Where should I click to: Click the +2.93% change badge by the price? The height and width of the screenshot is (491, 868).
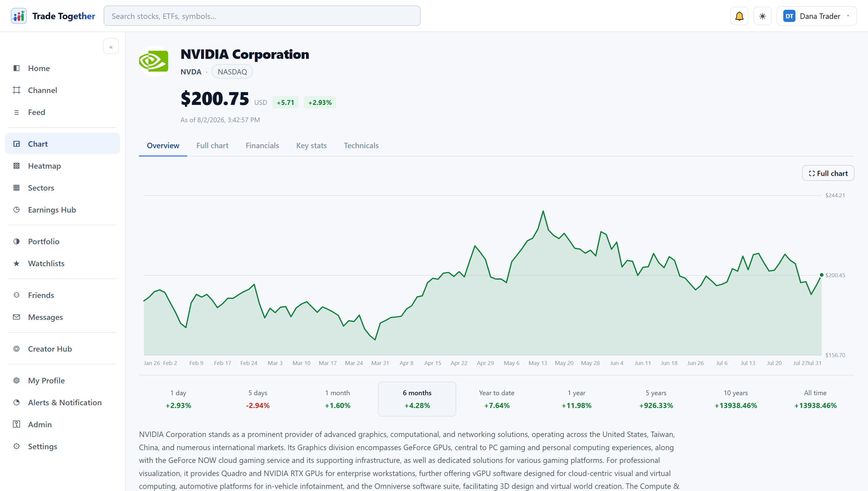320,102
